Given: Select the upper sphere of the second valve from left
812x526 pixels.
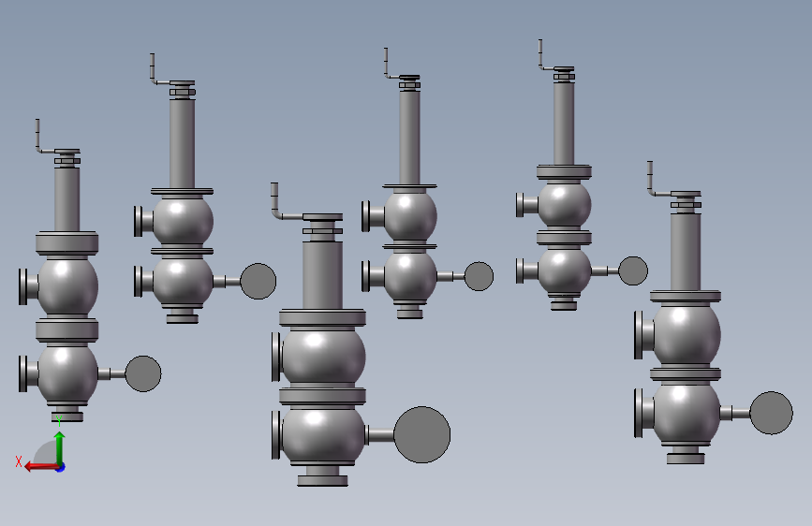Looking at the screenshot, I should [x=183, y=220].
